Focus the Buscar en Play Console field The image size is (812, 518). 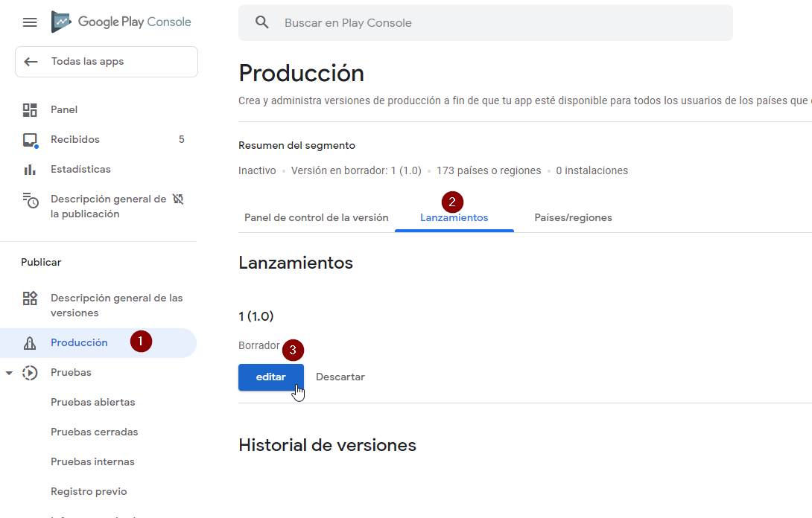tap(485, 23)
